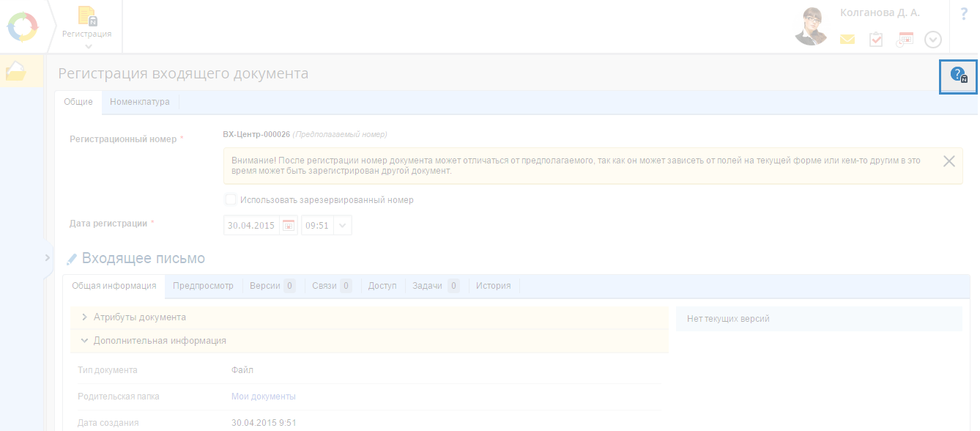Collapse the Дополнительная информация section
The height and width of the screenshot is (431, 980).
pos(369,341)
